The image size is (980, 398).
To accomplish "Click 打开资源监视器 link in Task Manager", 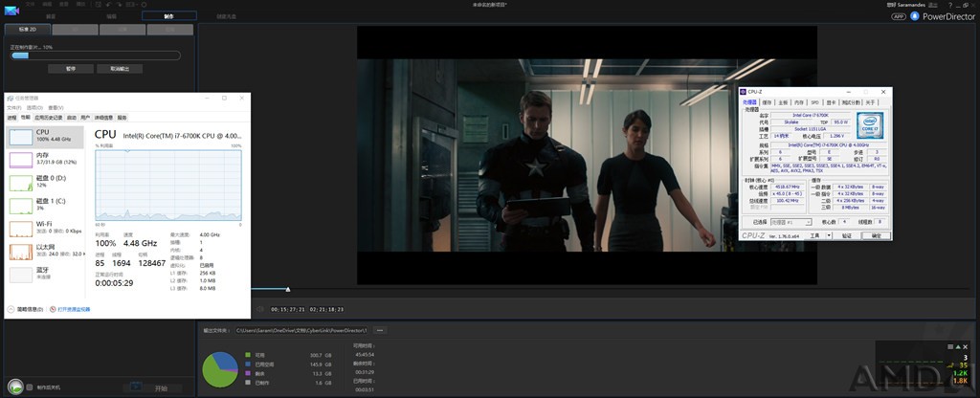I will (74, 309).
